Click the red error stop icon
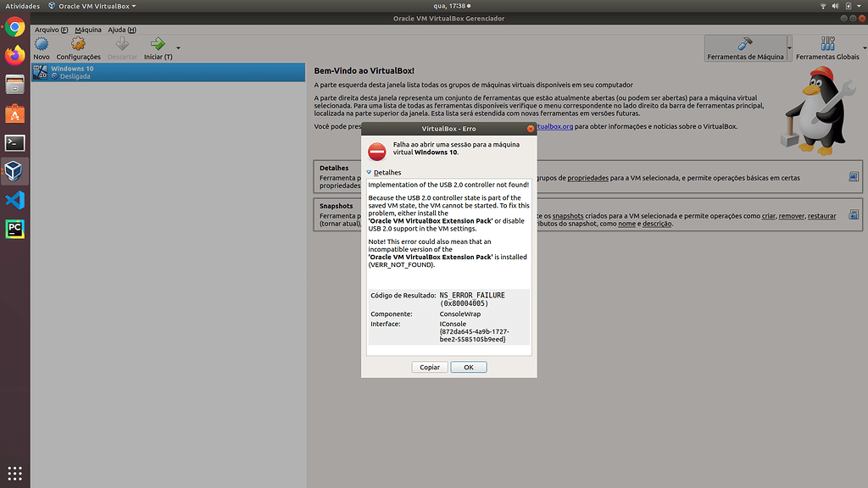 coord(377,151)
